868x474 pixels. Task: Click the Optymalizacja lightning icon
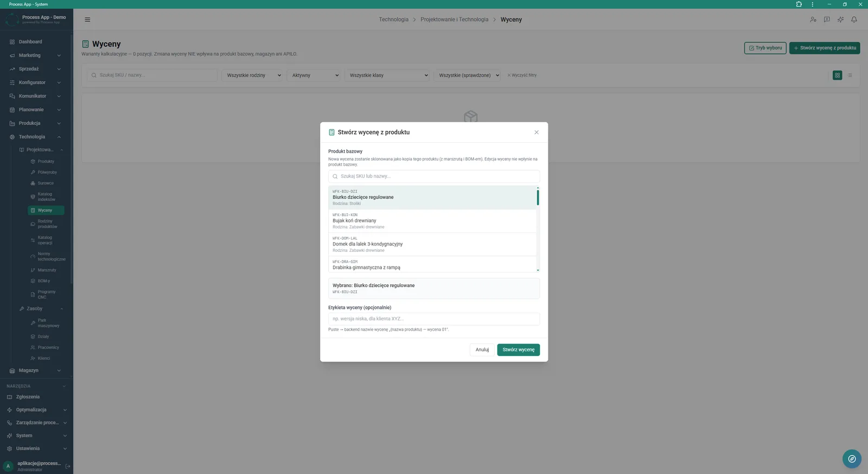(x=9, y=410)
